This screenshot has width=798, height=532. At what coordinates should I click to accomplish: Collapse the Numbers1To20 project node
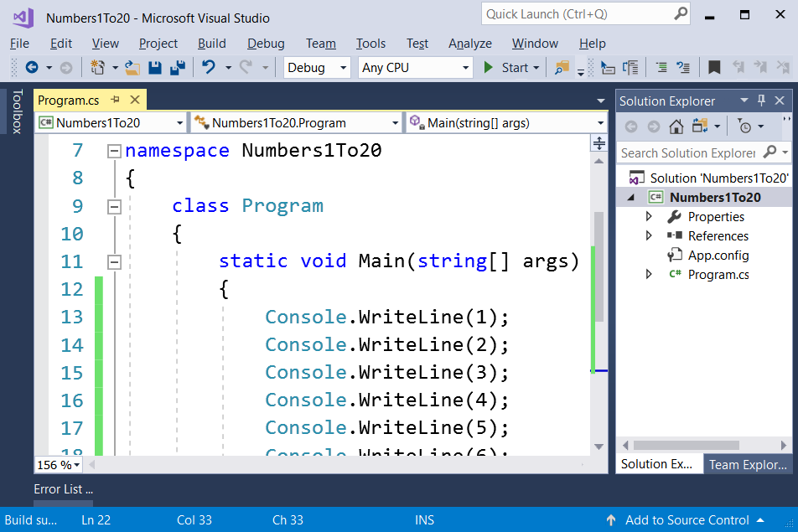tap(631, 198)
